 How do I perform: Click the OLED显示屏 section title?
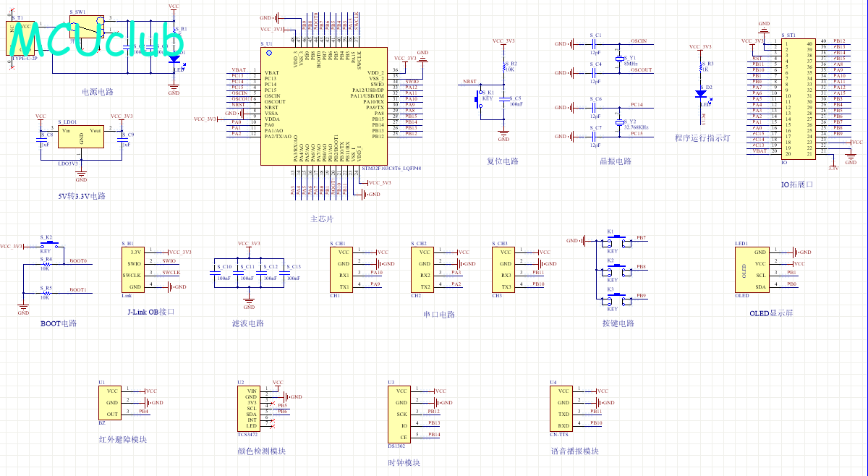click(771, 313)
